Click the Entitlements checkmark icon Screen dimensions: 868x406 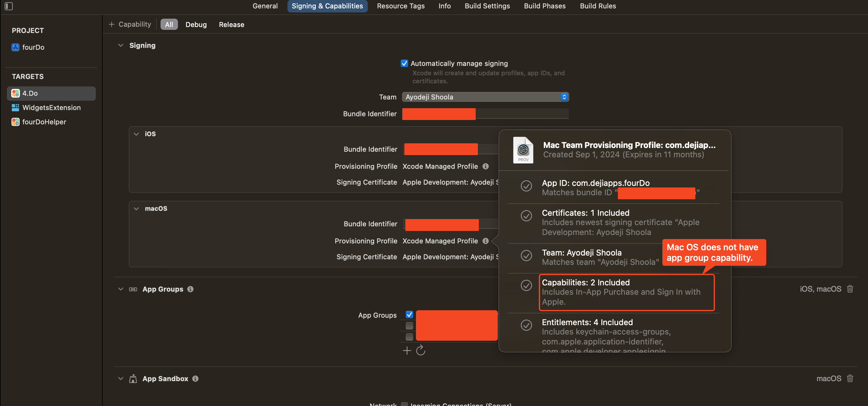coord(526,325)
